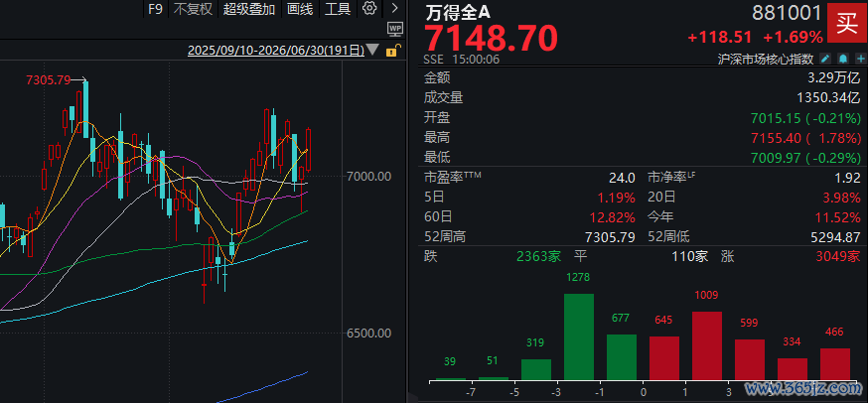The height and width of the screenshot is (403, 868).
Task: Click 60日 change 12.82%
Action: [x=612, y=217]
